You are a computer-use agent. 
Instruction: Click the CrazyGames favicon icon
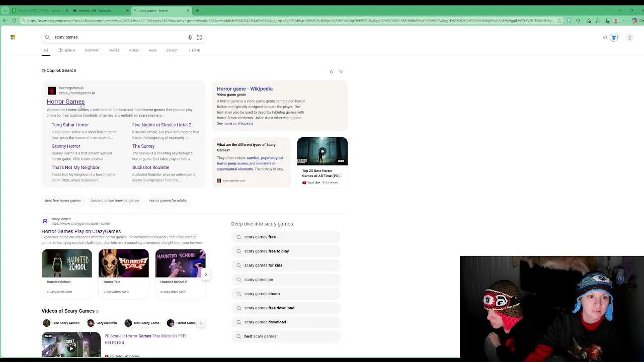click(x=45, y=221)
